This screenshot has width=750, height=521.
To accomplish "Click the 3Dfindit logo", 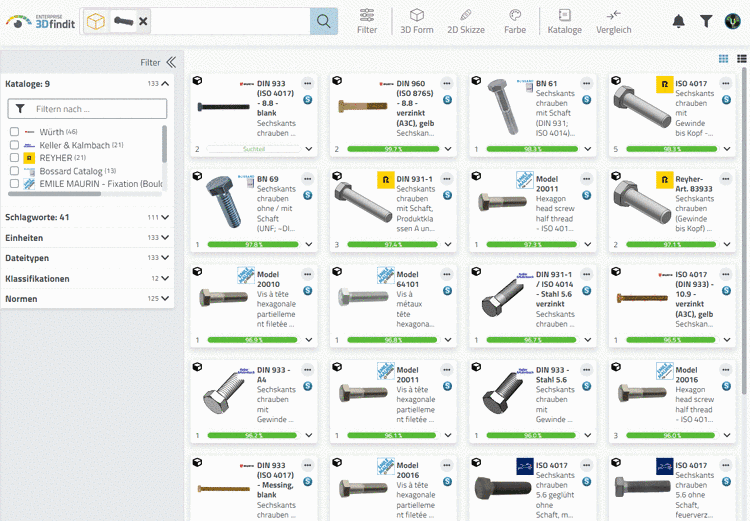I will point(40,22).
